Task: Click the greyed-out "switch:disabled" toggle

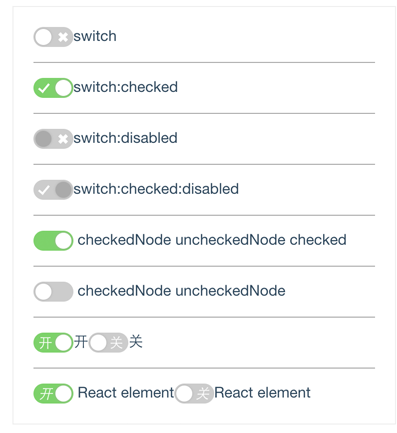Action: (x=53, y=139)
